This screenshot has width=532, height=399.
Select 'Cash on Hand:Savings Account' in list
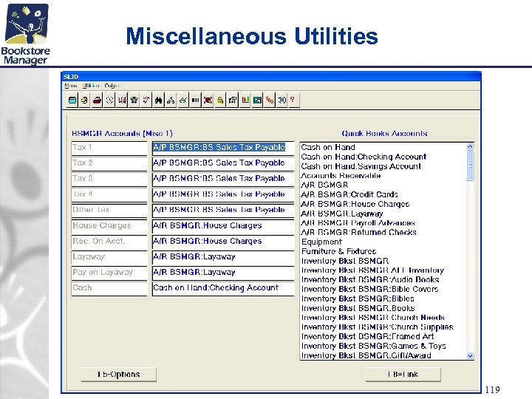(361, 166)
